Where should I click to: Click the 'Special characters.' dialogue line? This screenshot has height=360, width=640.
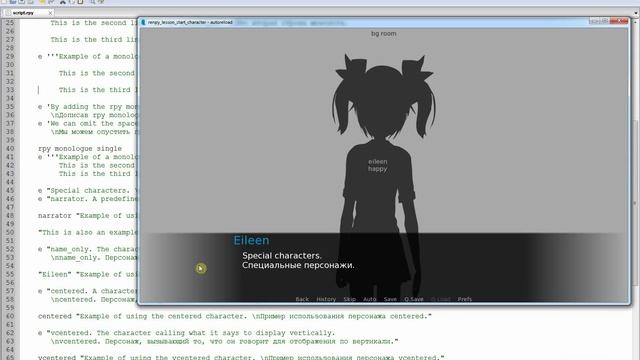[x=282, y=256]
